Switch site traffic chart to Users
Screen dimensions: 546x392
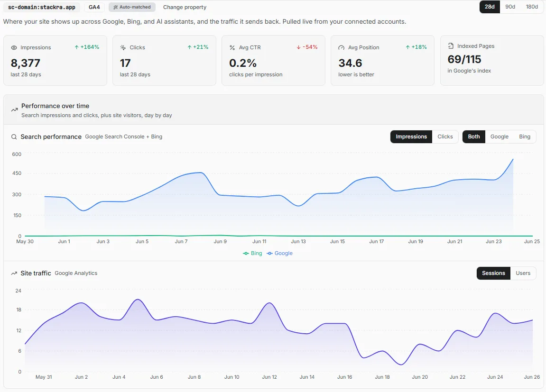point(523,273)
